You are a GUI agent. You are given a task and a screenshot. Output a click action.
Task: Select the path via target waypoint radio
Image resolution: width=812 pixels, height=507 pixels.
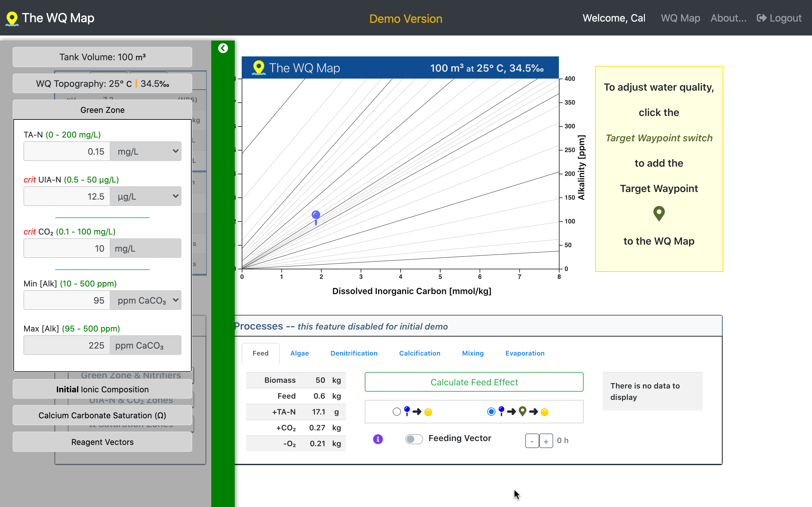pyautogui.click(x=491, y=412)
